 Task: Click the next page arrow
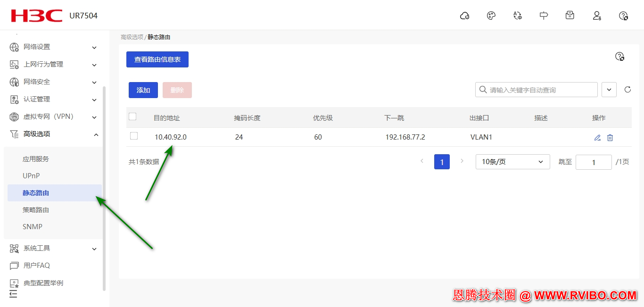point(462,161)
